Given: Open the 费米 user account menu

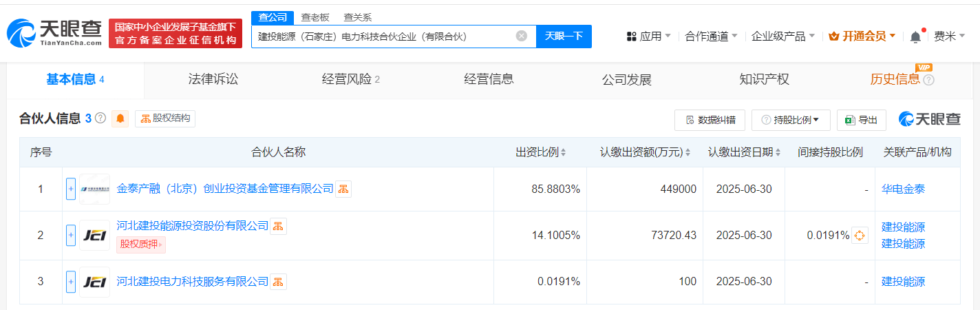Looking at the screenshot, I should [949, 37].
